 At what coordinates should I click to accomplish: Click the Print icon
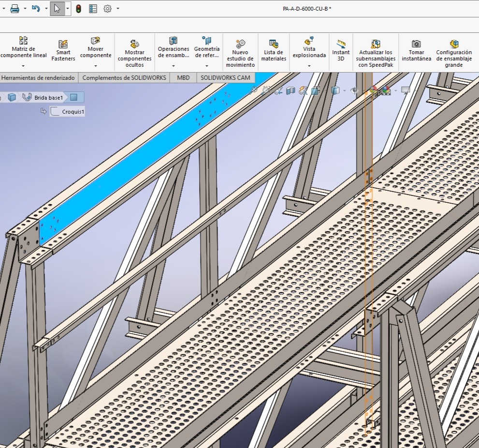click(x=15, y=9)
